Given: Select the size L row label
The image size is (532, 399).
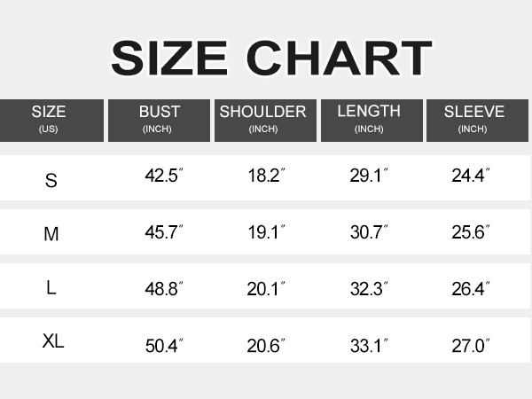Looking at the screenshot, I should click(x=51, y=287).
